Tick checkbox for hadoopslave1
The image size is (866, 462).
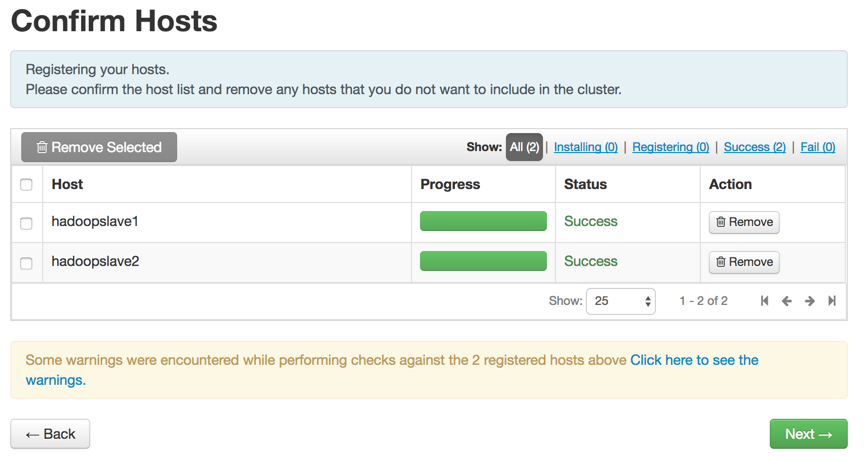pos(27,223)
